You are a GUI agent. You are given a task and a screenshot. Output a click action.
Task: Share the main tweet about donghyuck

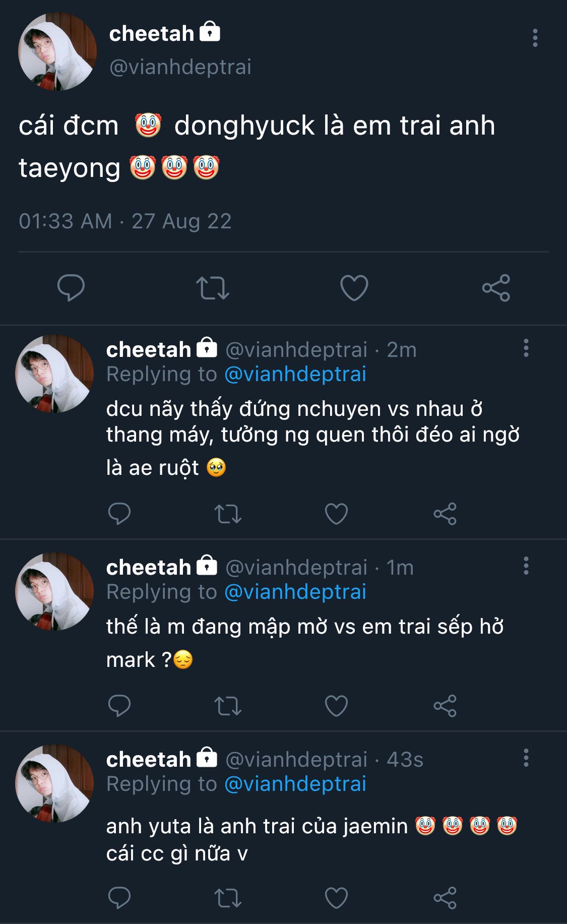(x=496, y=288)
